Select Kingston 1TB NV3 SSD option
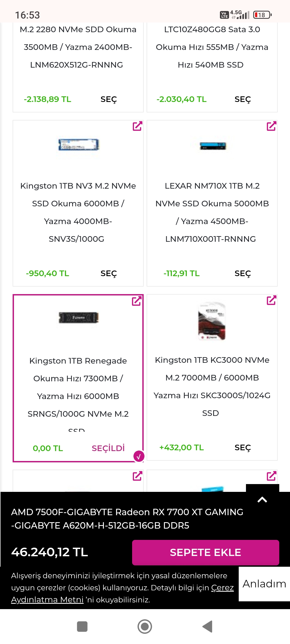This screenshot has height=644, width=290. tap(108, 273)
